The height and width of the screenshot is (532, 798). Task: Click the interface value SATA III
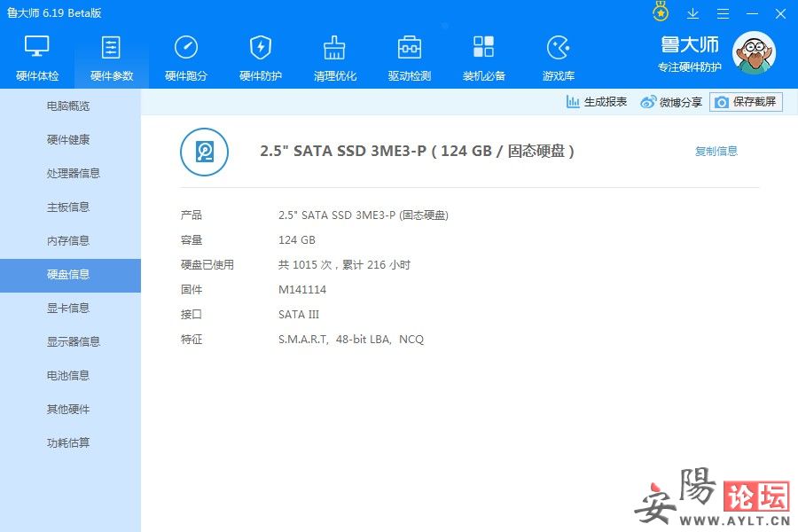[299, 315]
